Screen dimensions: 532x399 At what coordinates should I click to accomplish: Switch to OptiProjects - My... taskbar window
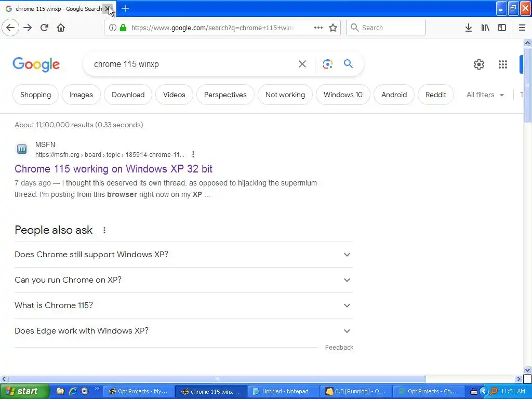click(138, 391)
